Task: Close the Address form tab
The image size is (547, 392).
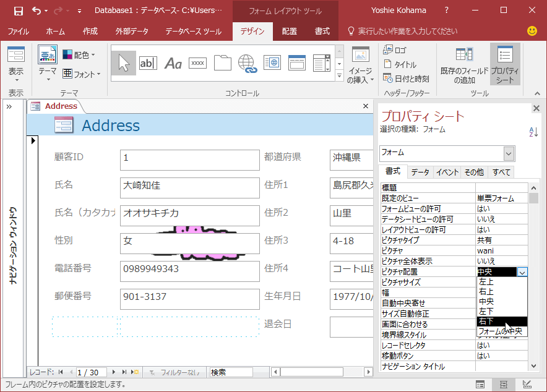Action: [x=366, y=106]
